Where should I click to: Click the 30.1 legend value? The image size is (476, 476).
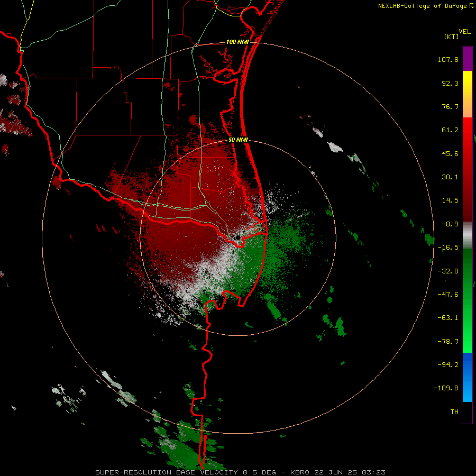coord(450,177)
